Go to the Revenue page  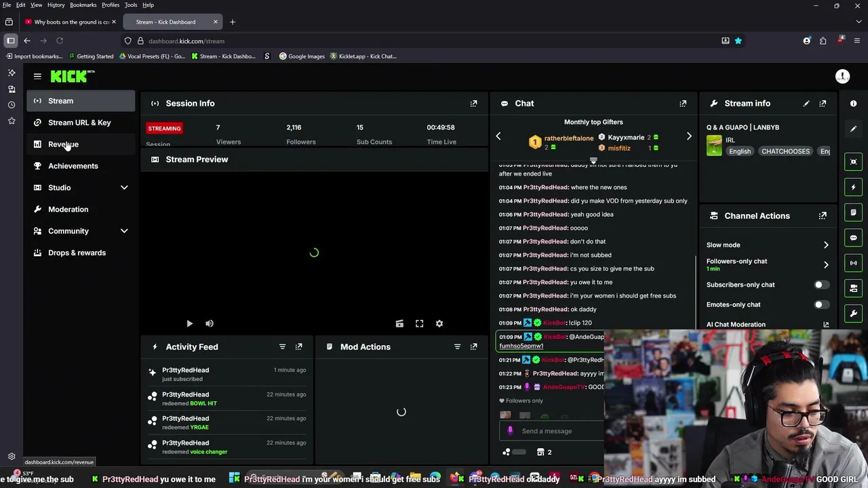(81, 144)
